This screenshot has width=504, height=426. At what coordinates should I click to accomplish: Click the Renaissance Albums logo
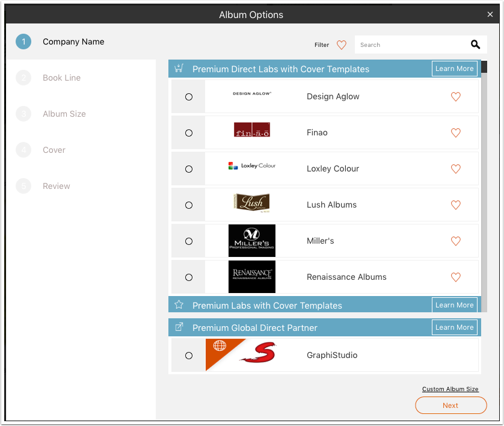252,277
